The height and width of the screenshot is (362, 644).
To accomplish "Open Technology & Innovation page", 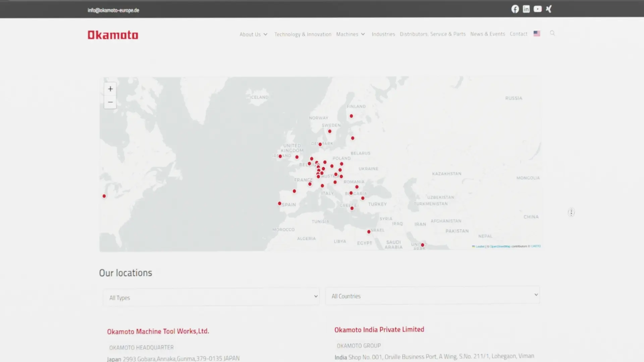I will click(x=303, y=34).
